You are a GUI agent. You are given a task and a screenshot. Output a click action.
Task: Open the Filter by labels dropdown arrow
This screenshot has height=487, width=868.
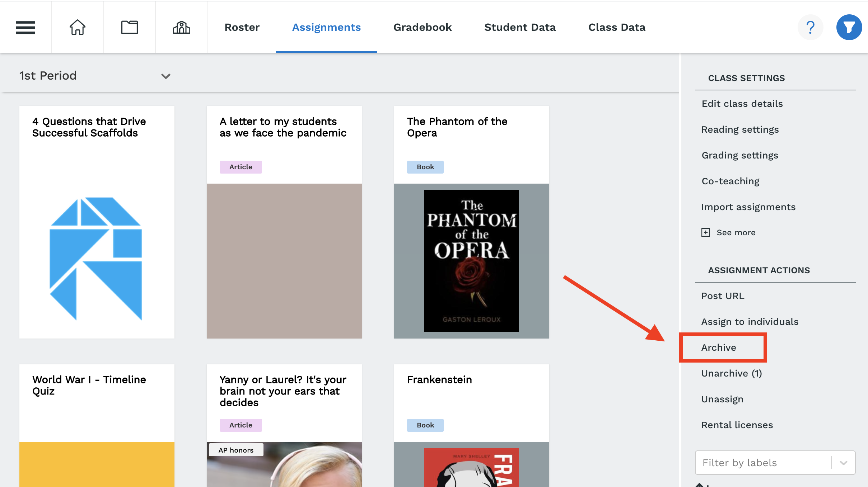click(x=844, y=463)
